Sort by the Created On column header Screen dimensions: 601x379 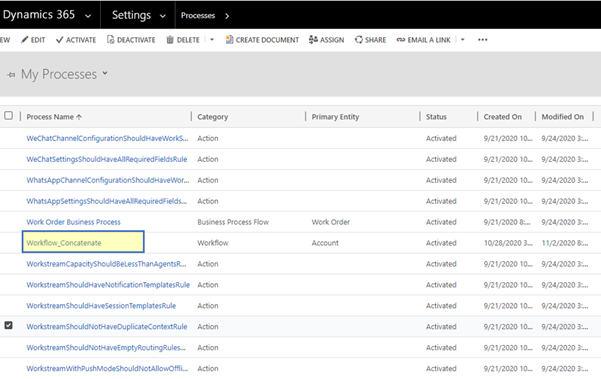pyautogui.click(x=502, y=117)
